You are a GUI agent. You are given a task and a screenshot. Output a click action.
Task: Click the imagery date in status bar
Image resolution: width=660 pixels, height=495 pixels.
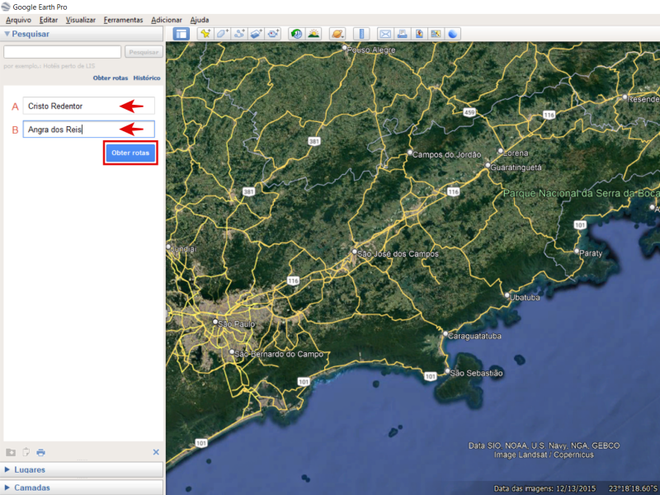(x=545, y=488)
